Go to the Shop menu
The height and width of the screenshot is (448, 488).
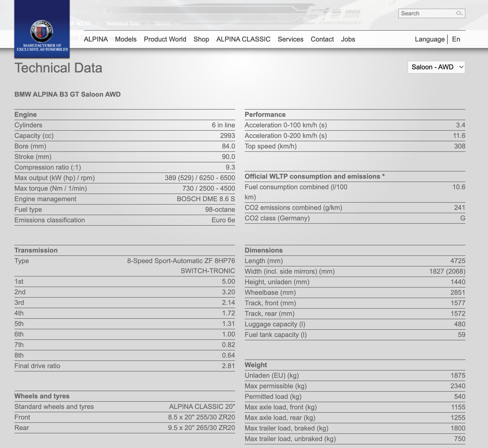coord(201,39)
